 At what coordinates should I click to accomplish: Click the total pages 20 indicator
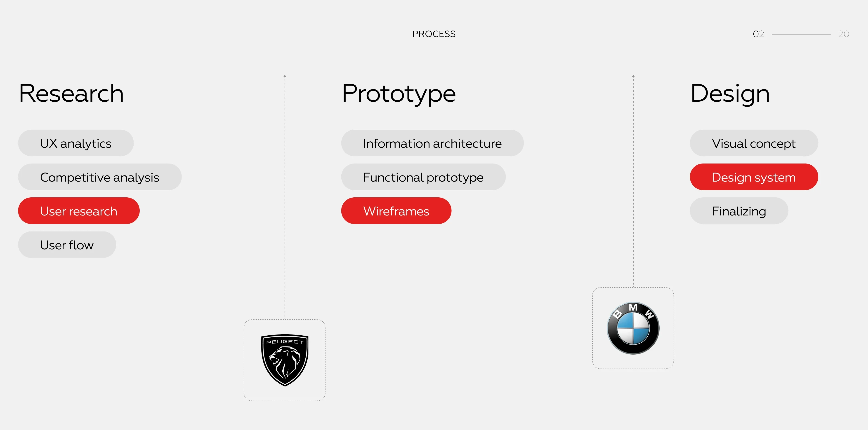844,34
